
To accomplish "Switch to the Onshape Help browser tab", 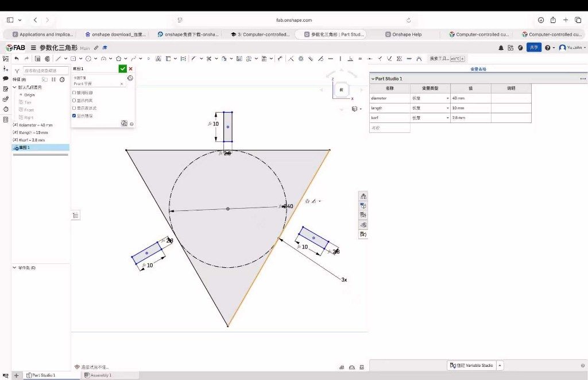I will coord(404,34).
